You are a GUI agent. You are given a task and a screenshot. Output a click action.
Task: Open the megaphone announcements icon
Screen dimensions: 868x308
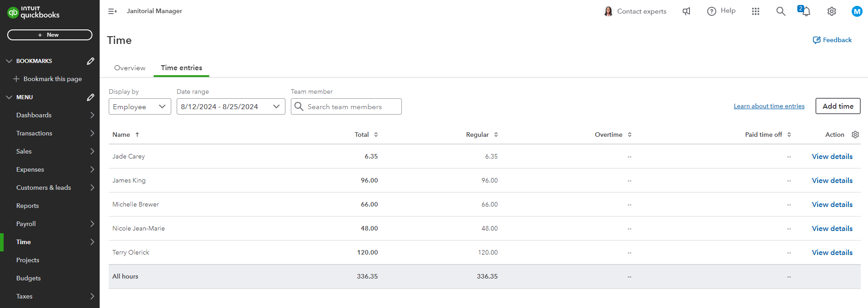click(x=686, y=11)
